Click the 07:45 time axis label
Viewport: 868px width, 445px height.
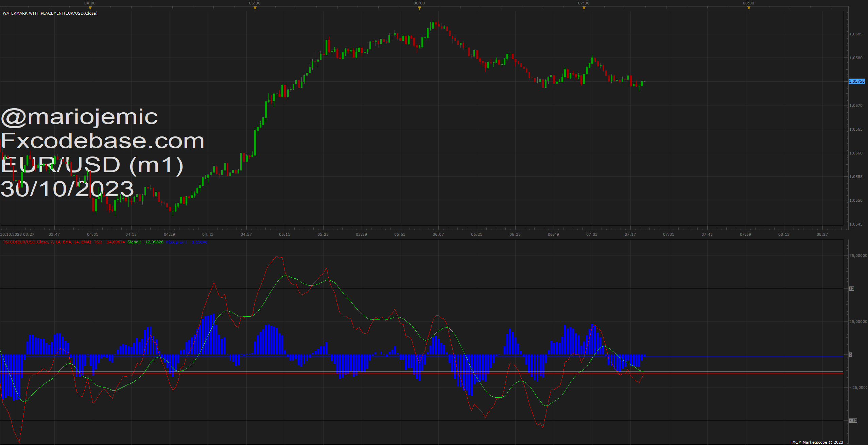click(707, 234)
